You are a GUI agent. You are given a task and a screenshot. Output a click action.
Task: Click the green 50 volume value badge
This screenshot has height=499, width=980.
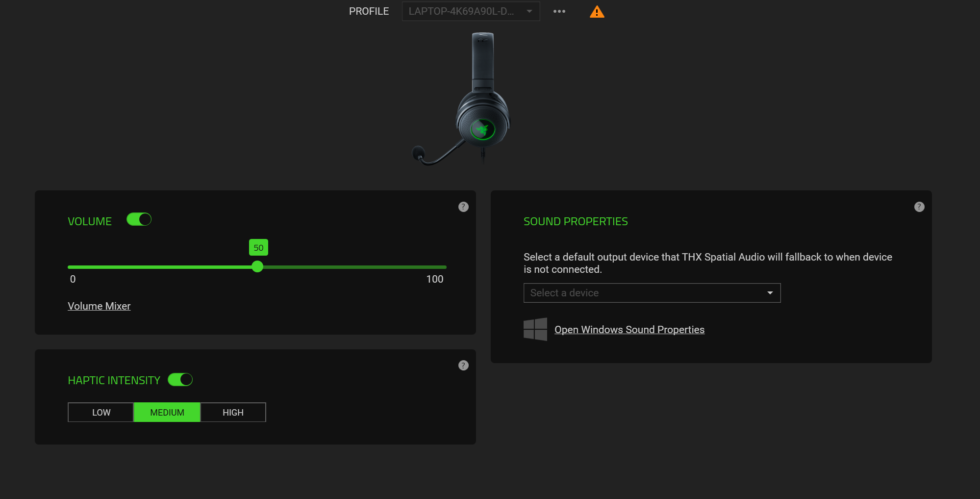[258, 248]
